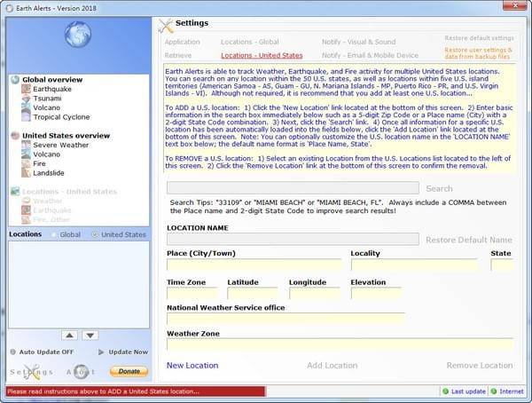Move location down with the down arrow

[90, 336]
